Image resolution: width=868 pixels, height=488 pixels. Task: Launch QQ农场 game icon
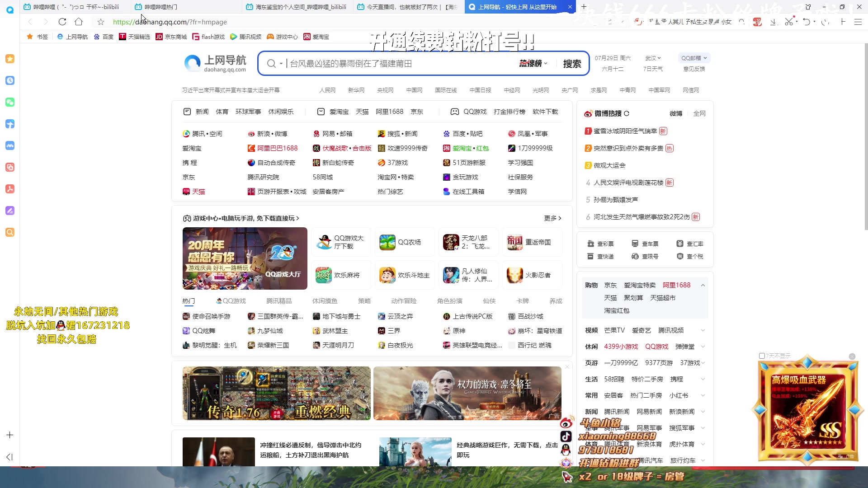point(387,242)
